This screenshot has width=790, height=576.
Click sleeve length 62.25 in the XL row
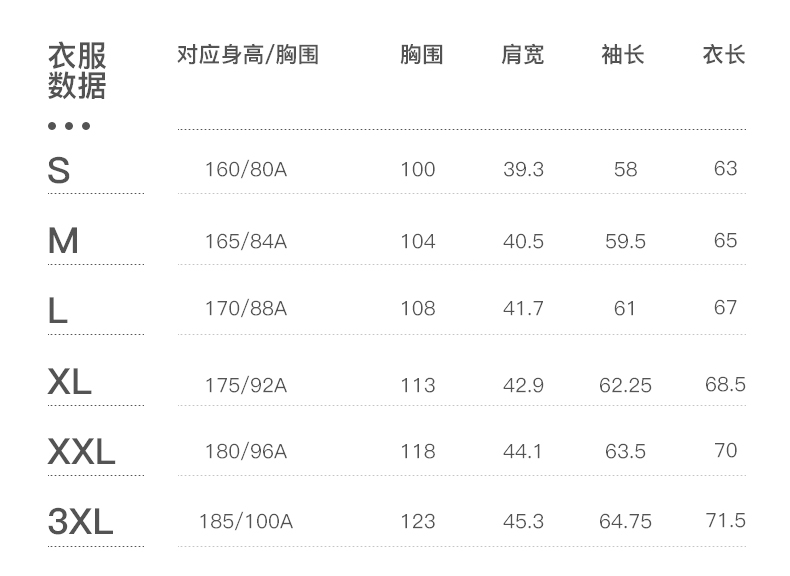pos(625,385)
